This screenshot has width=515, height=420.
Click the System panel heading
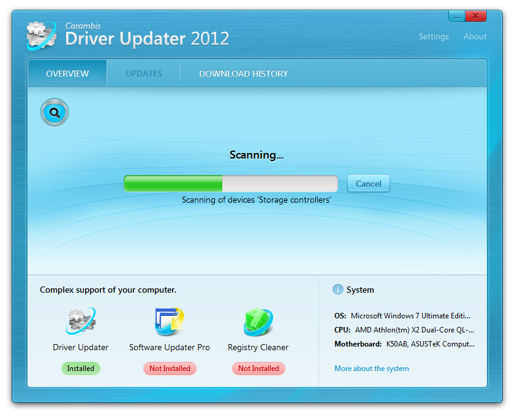click(x=360, y=290)
